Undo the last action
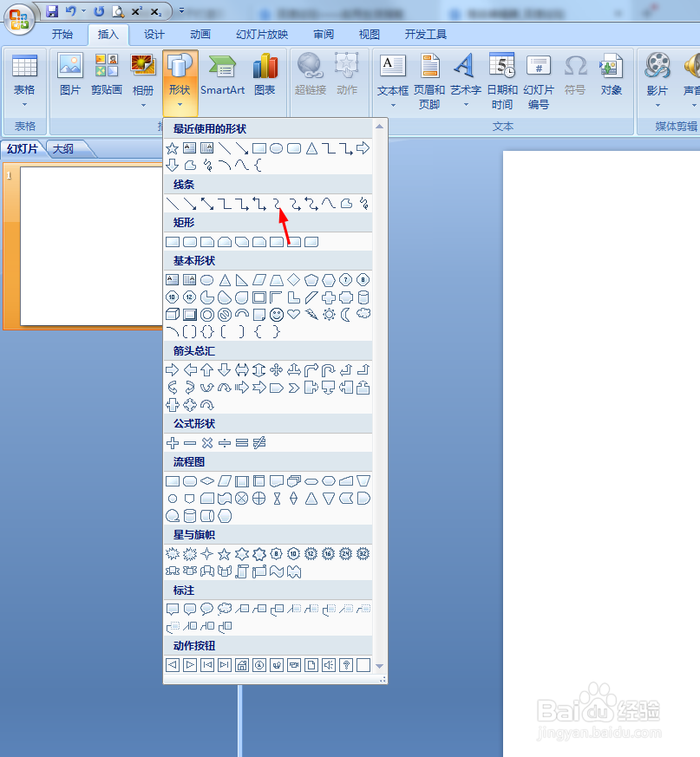Image resolution: width=700 pixels, height=757 pixels. coord(71,11)
